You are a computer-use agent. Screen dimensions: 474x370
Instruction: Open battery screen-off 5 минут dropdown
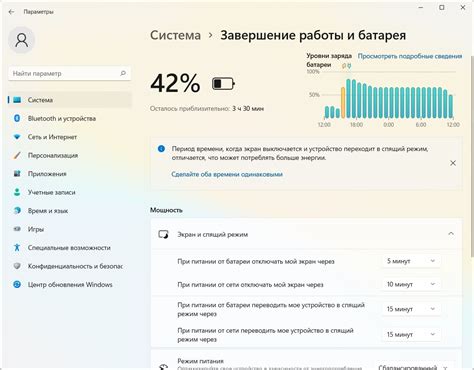(x=411, y=261)
